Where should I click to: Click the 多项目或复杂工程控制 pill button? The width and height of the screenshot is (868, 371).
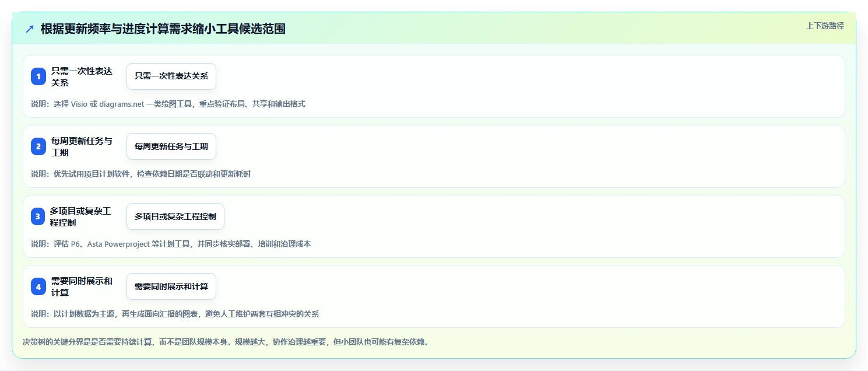click(175, 216)
